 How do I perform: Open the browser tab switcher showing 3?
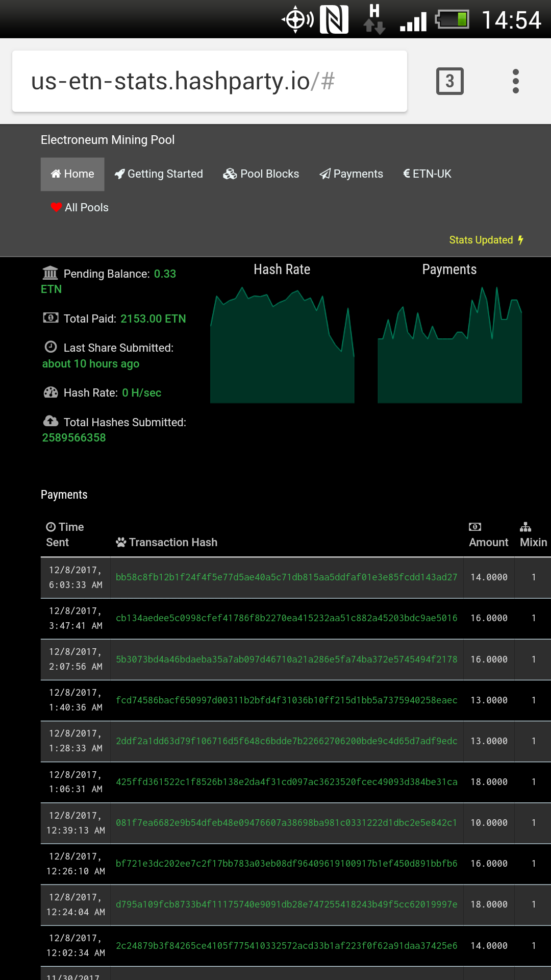pyautogui.click(x=449, y=81)
